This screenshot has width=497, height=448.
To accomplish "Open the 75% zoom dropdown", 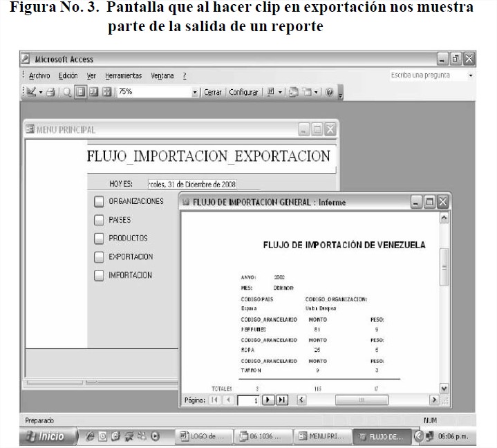I will (195, 92).
